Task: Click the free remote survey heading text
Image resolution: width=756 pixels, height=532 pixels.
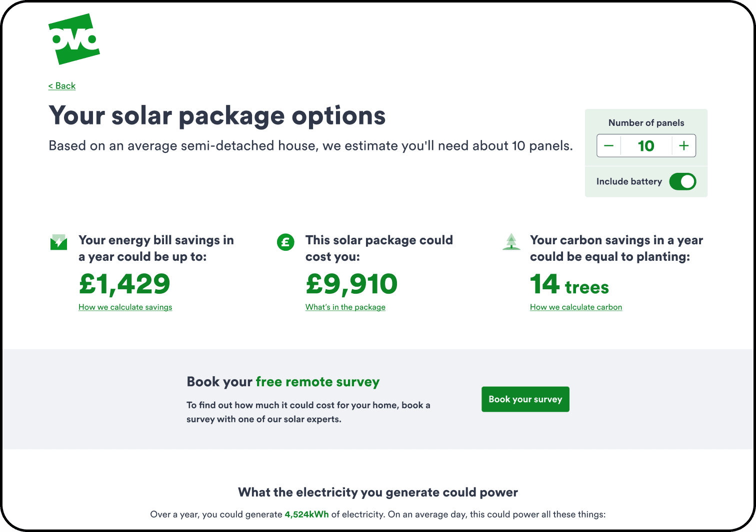Action: pos(317,382)
